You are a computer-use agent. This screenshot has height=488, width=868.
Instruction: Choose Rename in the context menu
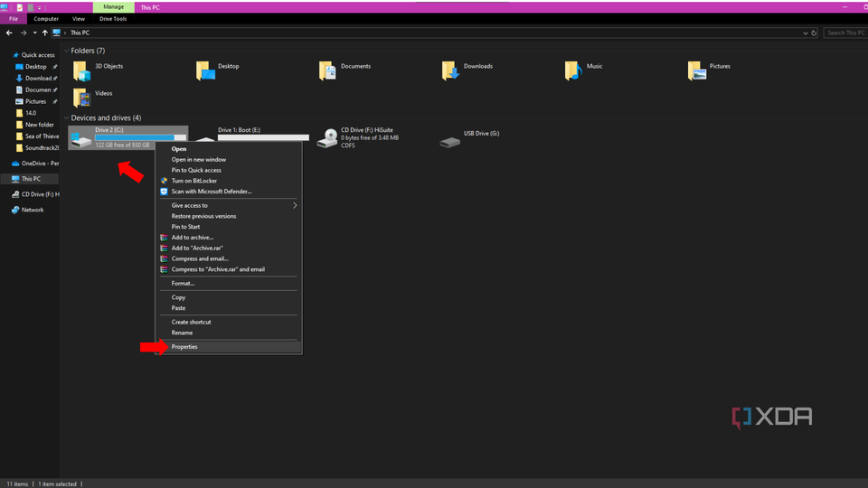(229, 333)
